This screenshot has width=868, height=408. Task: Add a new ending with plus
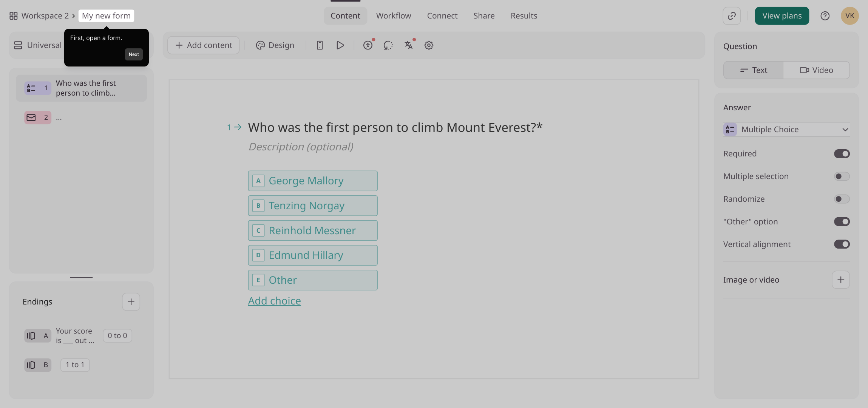pos(131,302)
